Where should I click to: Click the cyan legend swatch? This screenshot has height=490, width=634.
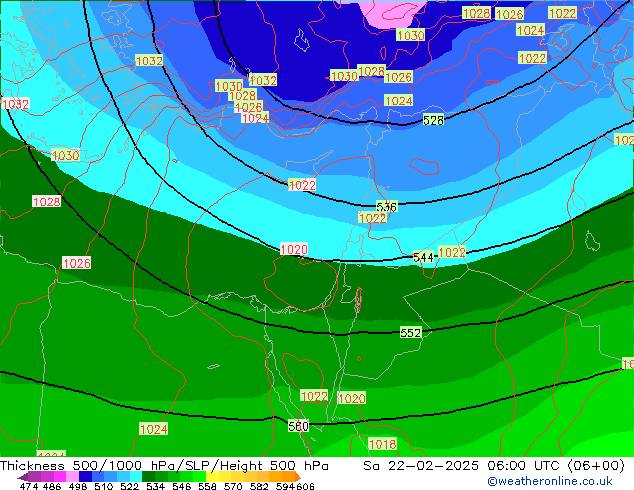(x=136, y=477)
